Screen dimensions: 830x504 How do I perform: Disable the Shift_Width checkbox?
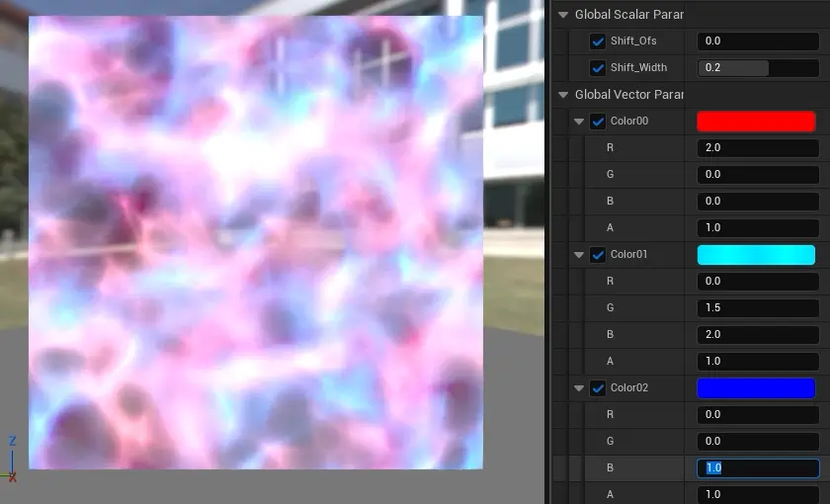pos(598,68)
